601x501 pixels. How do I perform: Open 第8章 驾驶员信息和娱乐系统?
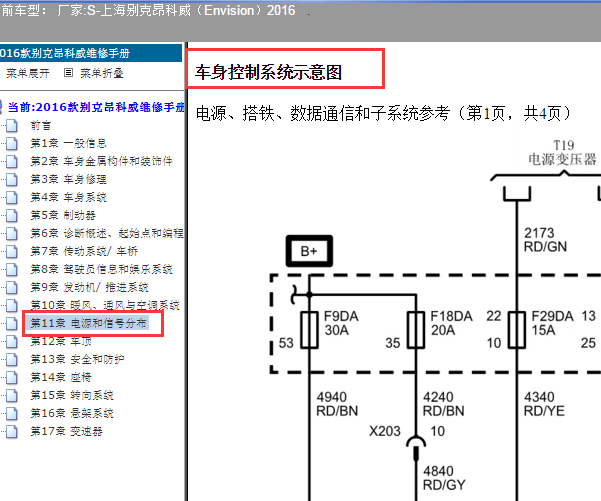(x=102, y=269)
